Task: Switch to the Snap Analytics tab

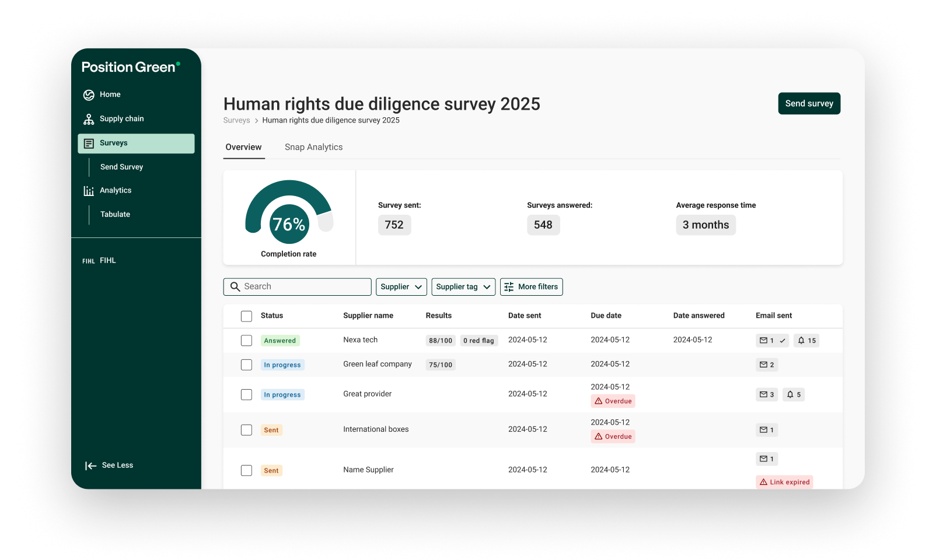Action: (x=313, y=147)
